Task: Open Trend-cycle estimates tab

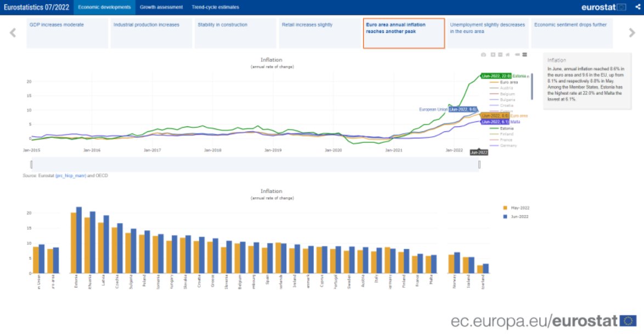Action: [215, 7]
